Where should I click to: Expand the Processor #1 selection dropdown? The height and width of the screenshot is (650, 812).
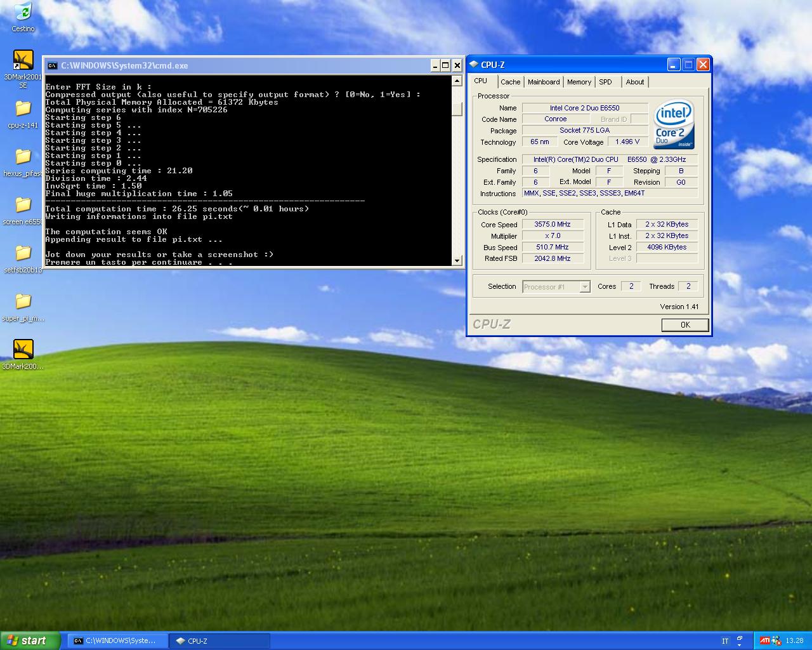[x=585, y=287]
